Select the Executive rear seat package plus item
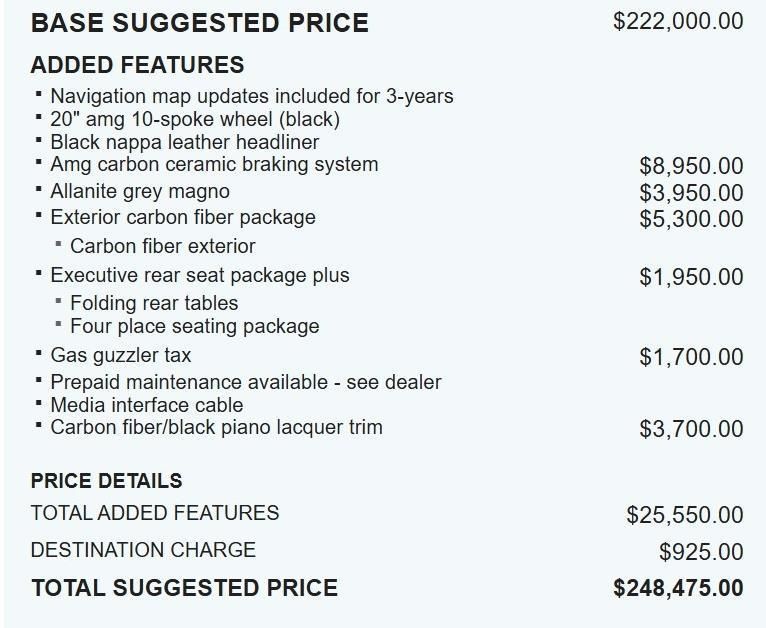This screenshot has height=628, width=766. [200, 275]
